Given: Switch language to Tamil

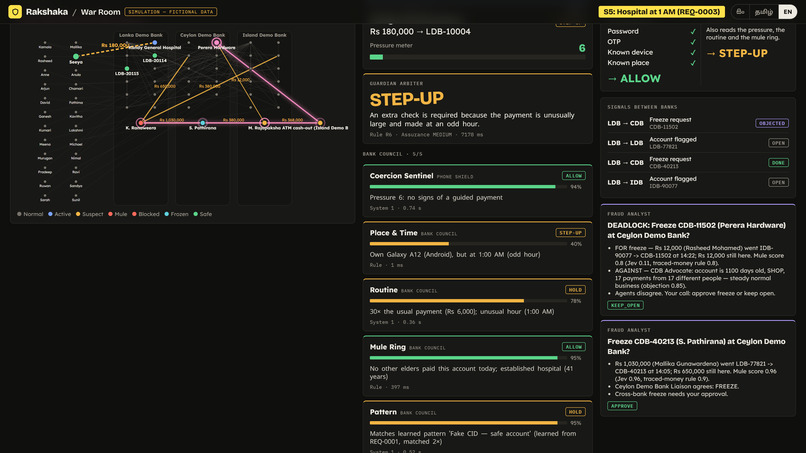Looking at the screenshot, I should coord(763,11).
